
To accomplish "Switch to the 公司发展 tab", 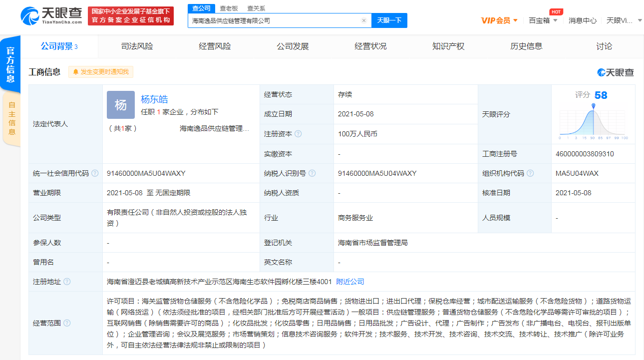I will pyautogui.click(x=293, y=46).
